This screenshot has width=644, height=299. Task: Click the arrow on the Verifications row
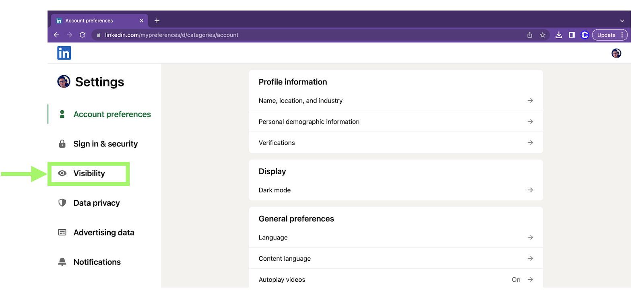click(530, 143)
